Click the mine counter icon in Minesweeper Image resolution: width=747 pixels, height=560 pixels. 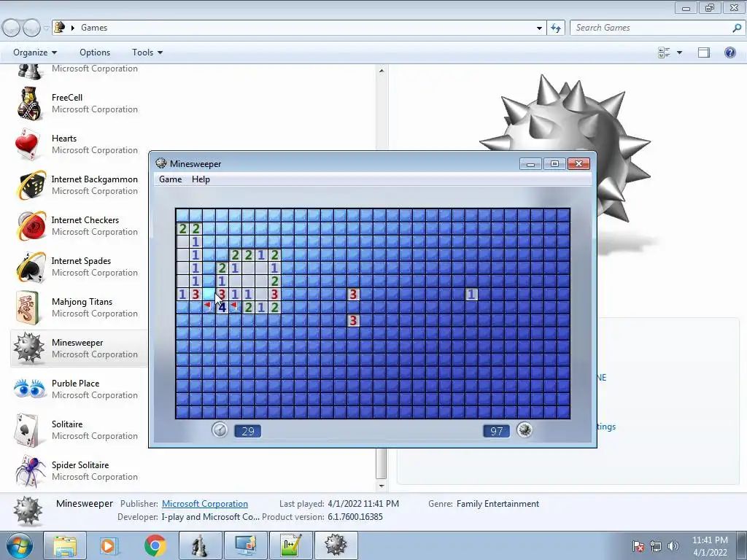[x=525, y=430]
